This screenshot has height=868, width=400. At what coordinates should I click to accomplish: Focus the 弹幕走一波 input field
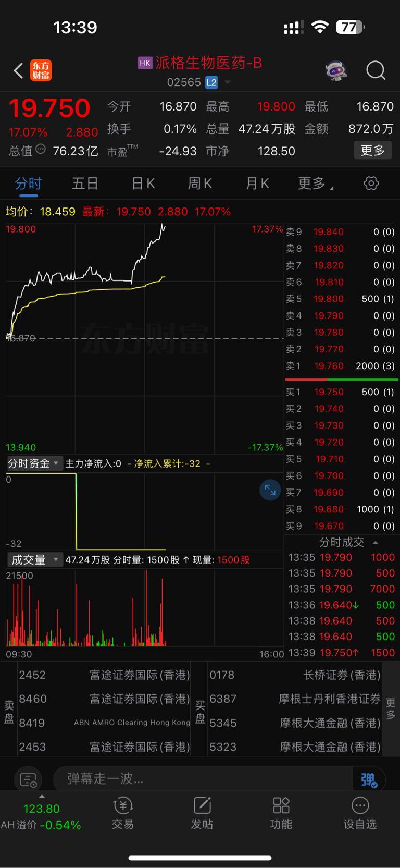tap(203, 779)
